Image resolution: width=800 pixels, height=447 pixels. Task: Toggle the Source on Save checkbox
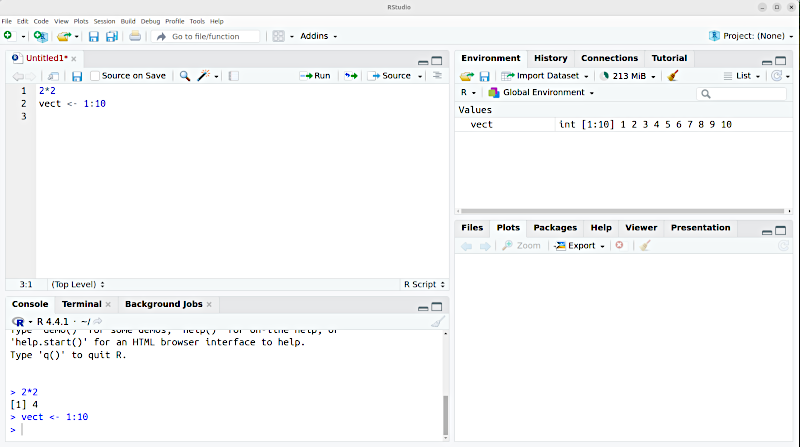[x=95, y=76]
